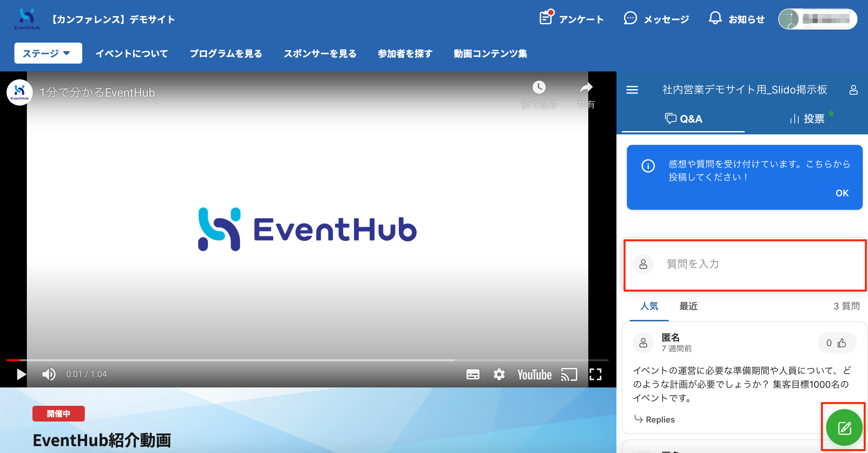
Task: Click the info icon in blue notice
Action: (x=648, y=166)
